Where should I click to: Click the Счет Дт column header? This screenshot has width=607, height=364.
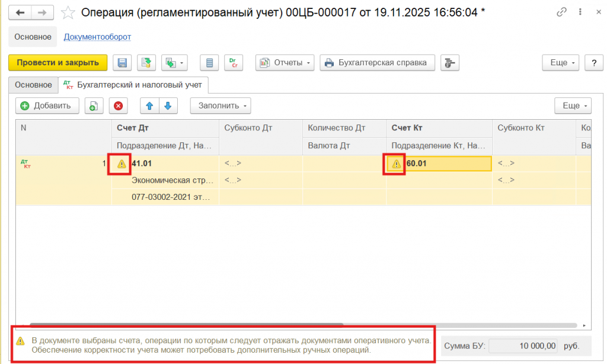(x=165, y=128)
